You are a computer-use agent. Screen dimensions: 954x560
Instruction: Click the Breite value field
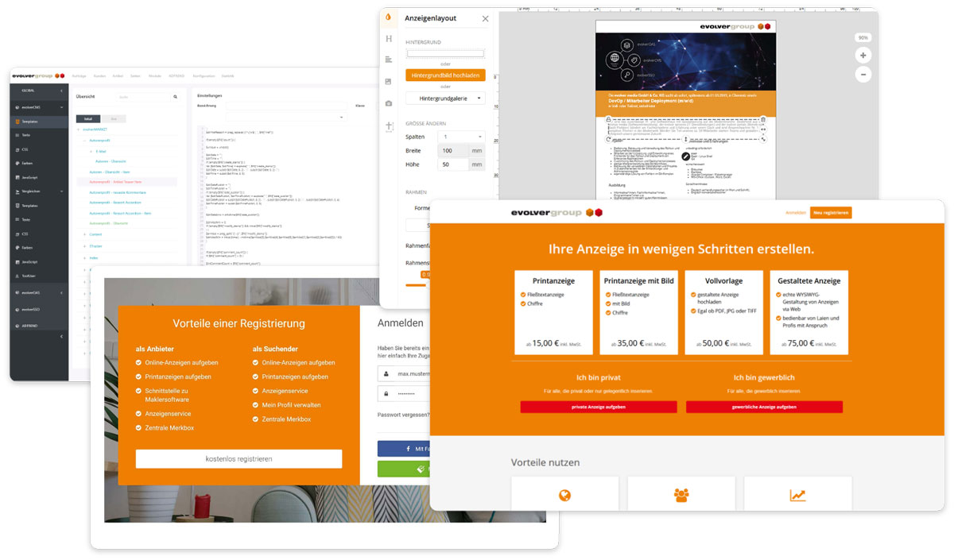pos(453,150)
